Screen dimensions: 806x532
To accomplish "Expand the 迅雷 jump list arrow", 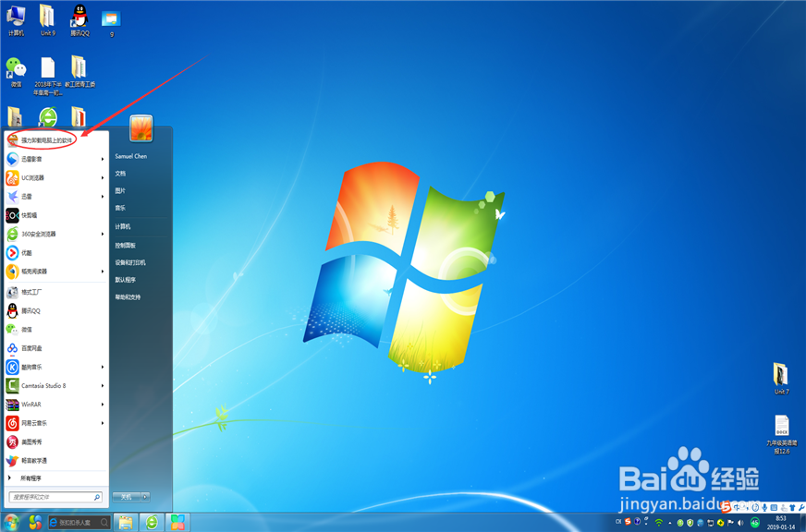I will [103, 196].
